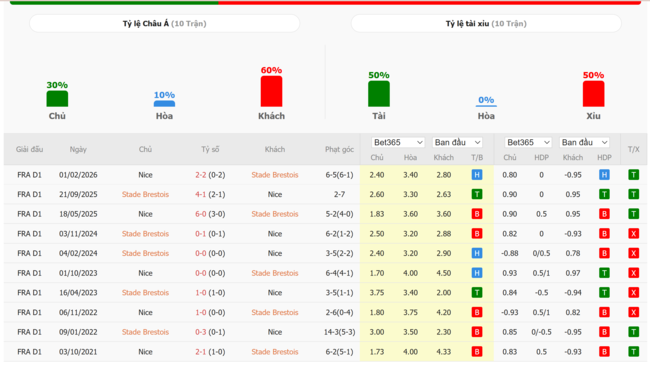The height and width of the screenshot is (370, 650).
Task: Click red B handicap badge in 03/10/2021 row
Action: point(604,352)
